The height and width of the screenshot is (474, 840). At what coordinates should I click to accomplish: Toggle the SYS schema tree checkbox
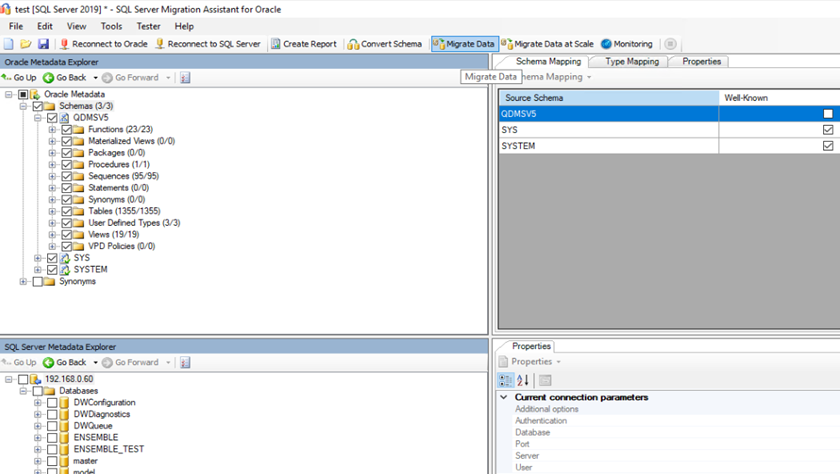52,258
